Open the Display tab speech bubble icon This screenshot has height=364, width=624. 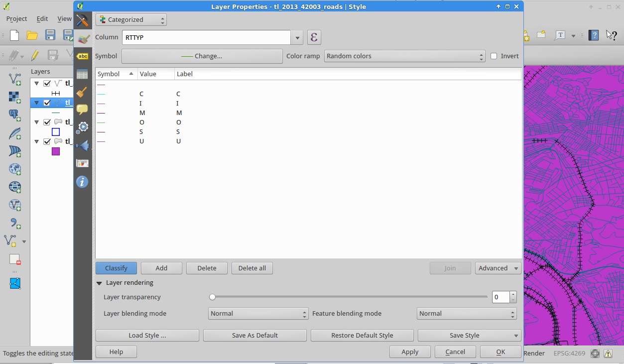point(82,110)
